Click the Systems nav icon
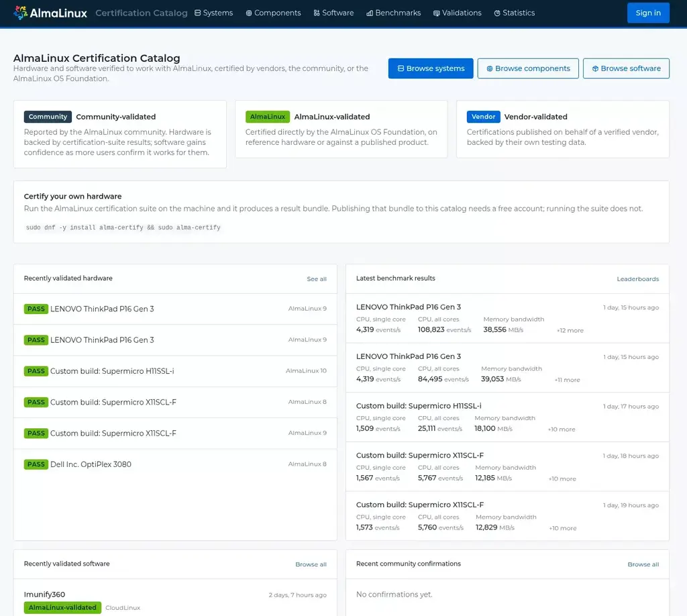Screen dimensions: 687x616 point(198,13)
